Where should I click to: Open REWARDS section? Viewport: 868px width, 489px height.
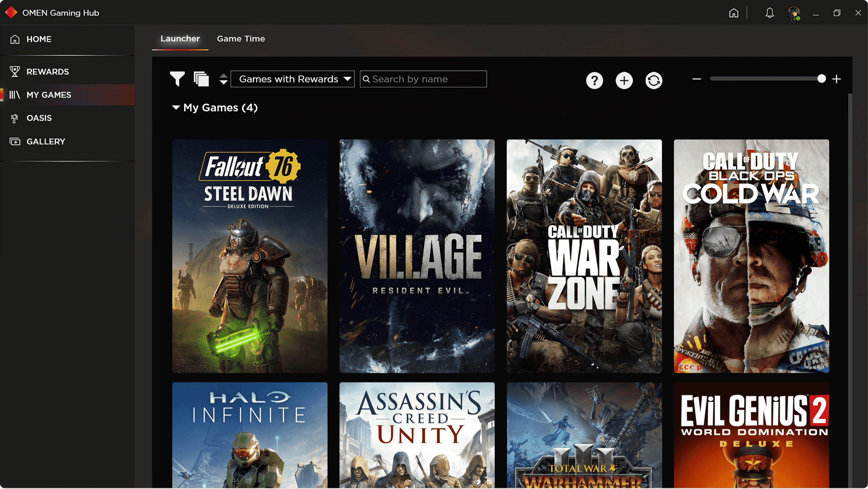67,72
